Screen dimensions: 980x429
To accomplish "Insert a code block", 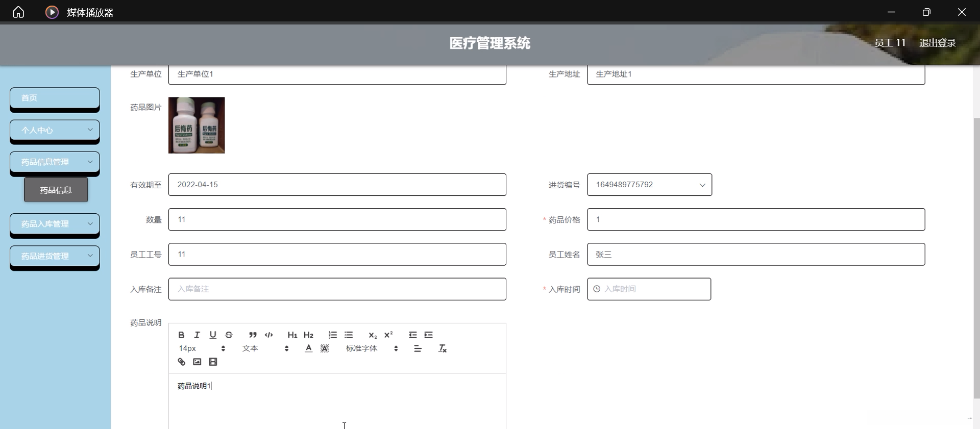I will (269, 335).
